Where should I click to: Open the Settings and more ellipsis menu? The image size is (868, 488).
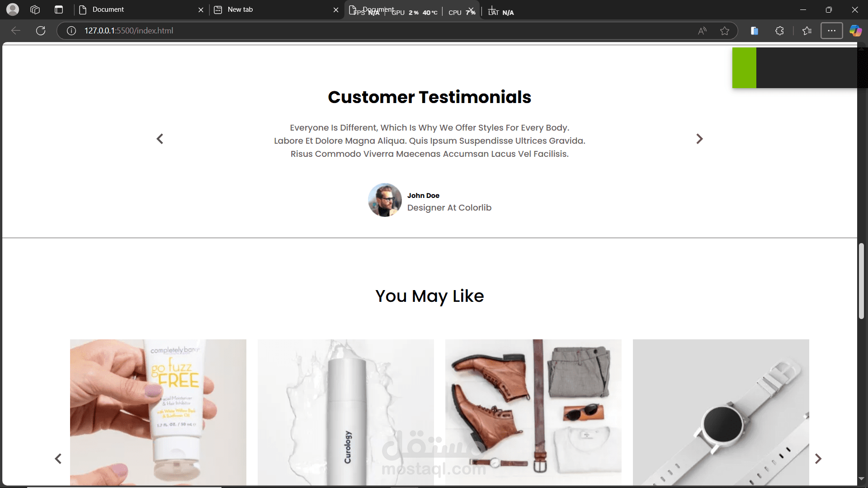point(831,31)
